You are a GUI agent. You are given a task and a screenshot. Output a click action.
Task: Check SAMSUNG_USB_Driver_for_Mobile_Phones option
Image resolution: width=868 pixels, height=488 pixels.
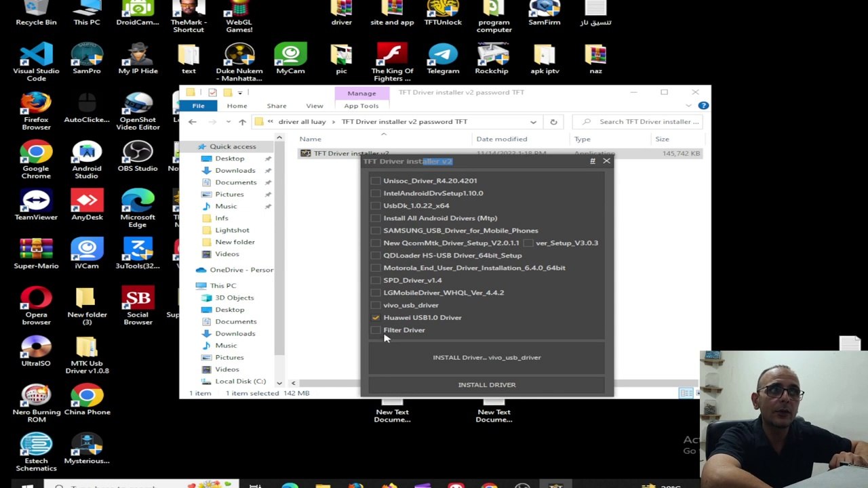(x=376, y=230)
